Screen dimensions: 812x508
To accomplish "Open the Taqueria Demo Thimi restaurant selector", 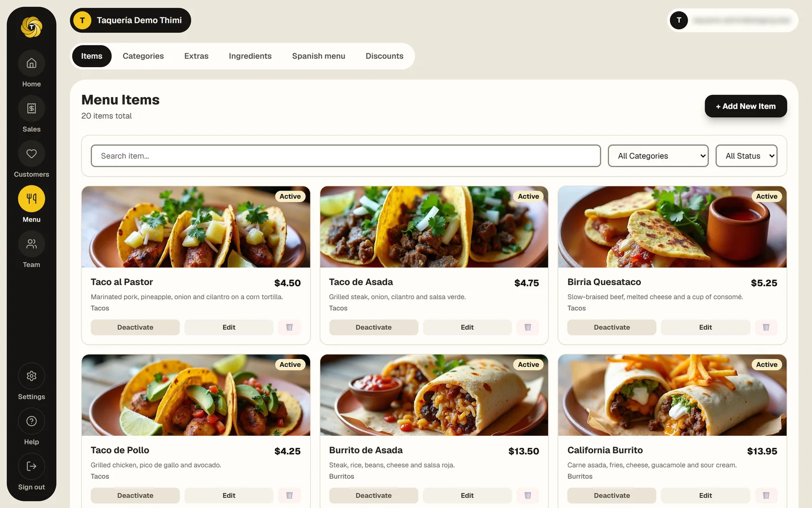I will (130, 20).
